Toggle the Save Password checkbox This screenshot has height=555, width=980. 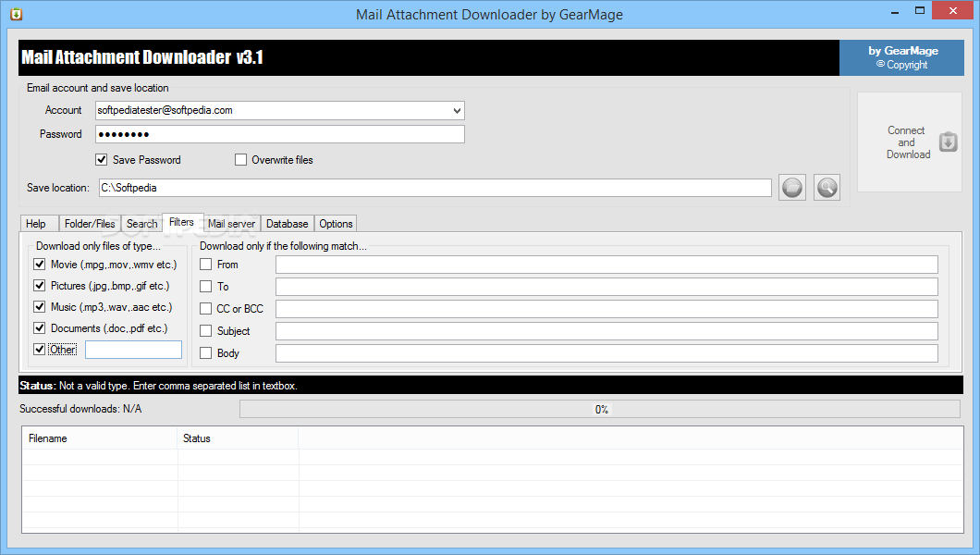(102, 159)
